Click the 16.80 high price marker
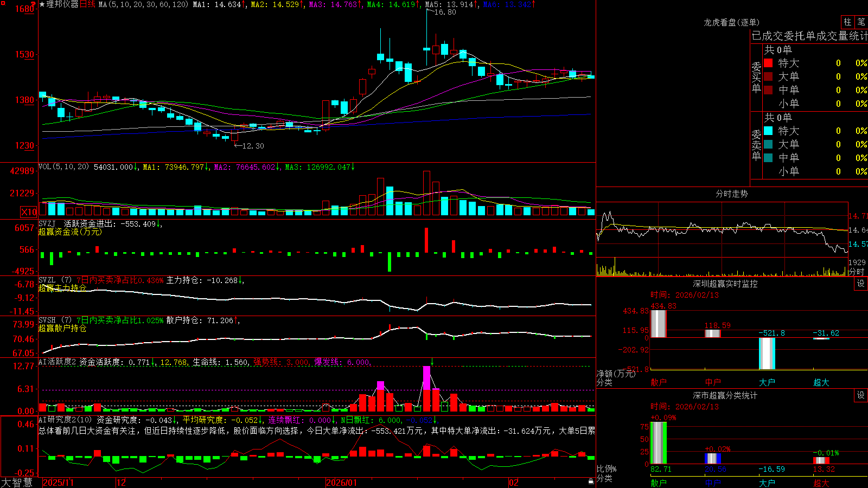The width and height of the screenshot is (868, 488). point(445,12)
